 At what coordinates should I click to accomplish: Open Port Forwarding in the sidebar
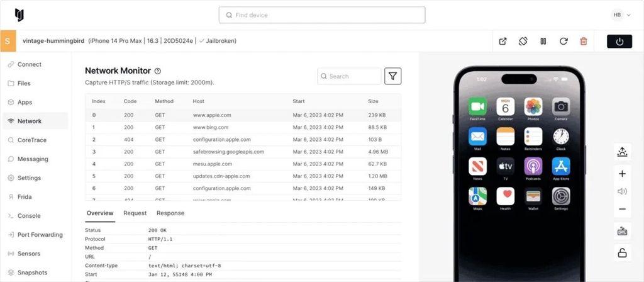coord(35,235)
